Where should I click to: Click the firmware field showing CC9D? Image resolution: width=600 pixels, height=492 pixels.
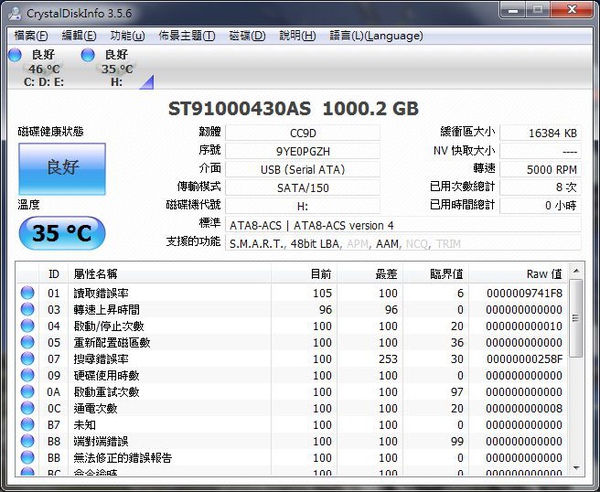303,133
